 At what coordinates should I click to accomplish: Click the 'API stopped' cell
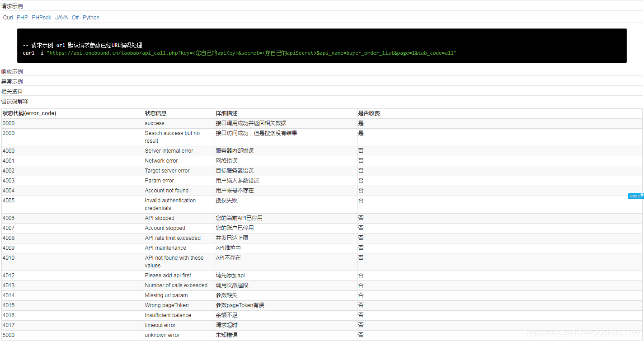pos(179,218)
